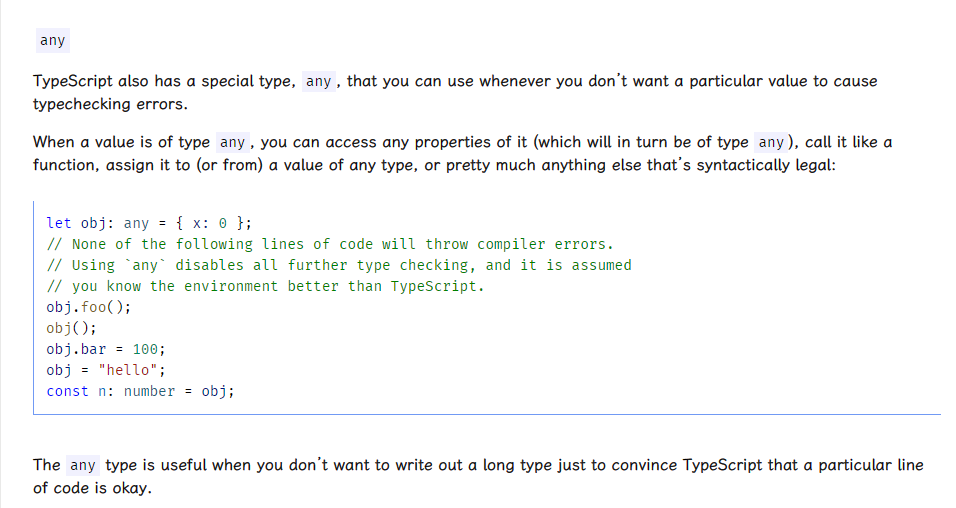Click the number 100 in 'obj.bar = 100'
956x508 pixels.
point(145,349)
